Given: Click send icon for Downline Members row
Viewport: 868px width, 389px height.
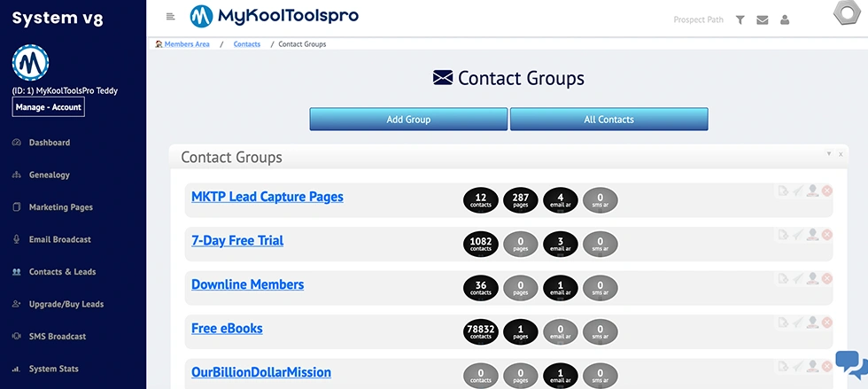Looking at the screenshot, I should pyautogui.click(x=797, y=279).
